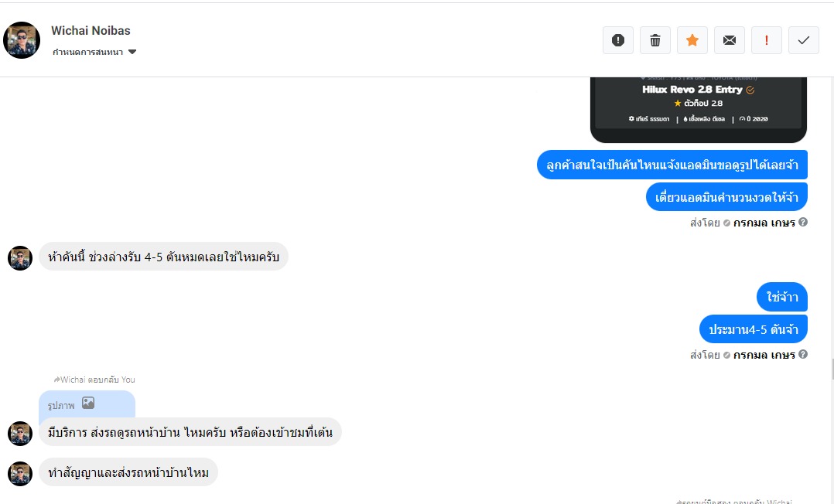Image resolution: width=834 pixels, height=504 pixels.
Task: Click the first sent-by agent name label
Action: (x=764, y=223)
